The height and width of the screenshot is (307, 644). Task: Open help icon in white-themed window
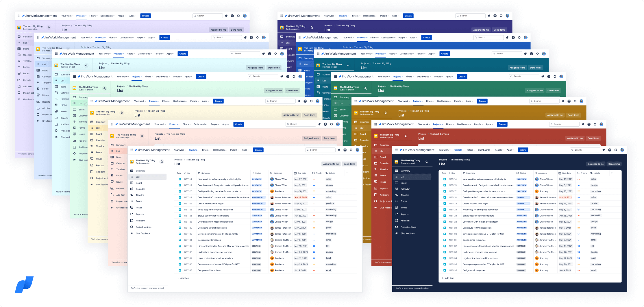[345, 150]
